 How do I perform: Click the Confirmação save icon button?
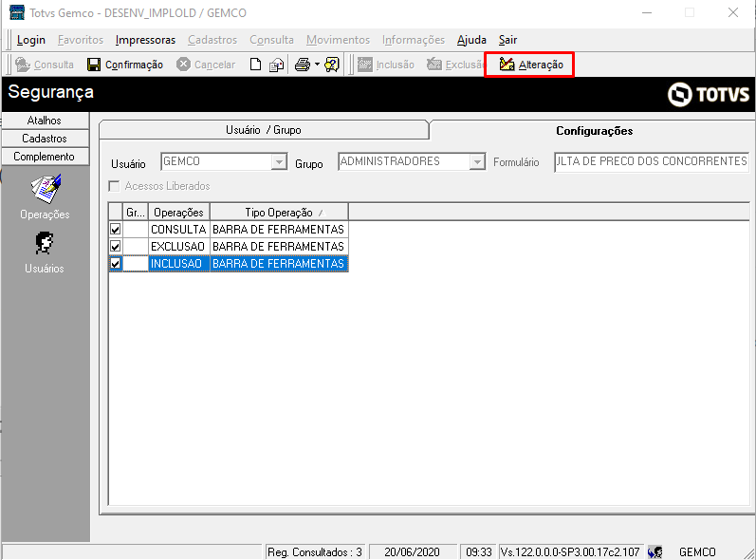click(x=125, y=65)
